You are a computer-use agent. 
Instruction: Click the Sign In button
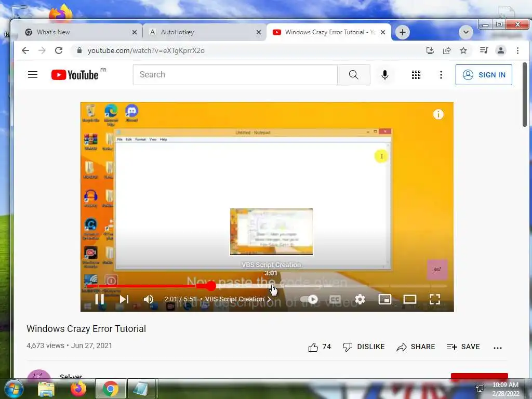tap(484, 75)
